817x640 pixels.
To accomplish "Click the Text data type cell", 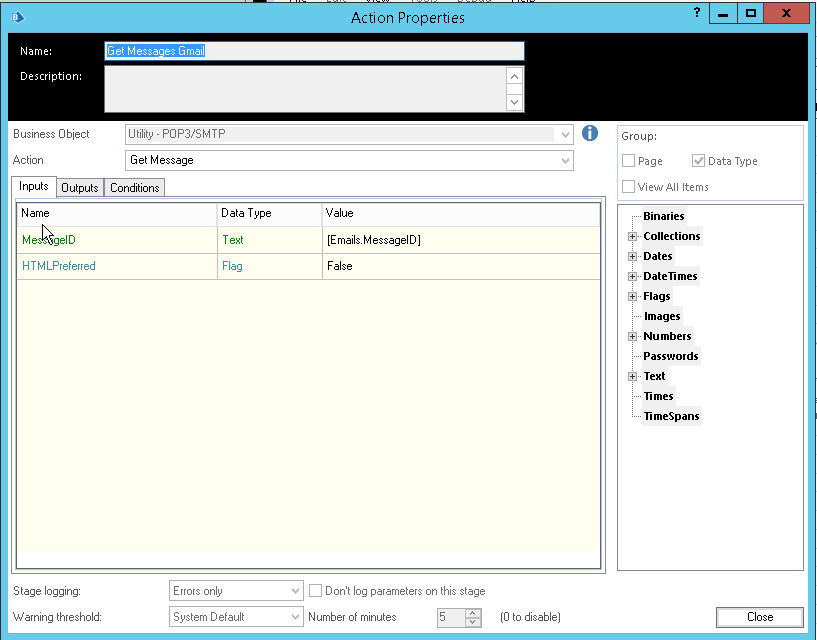I will 270,240.
